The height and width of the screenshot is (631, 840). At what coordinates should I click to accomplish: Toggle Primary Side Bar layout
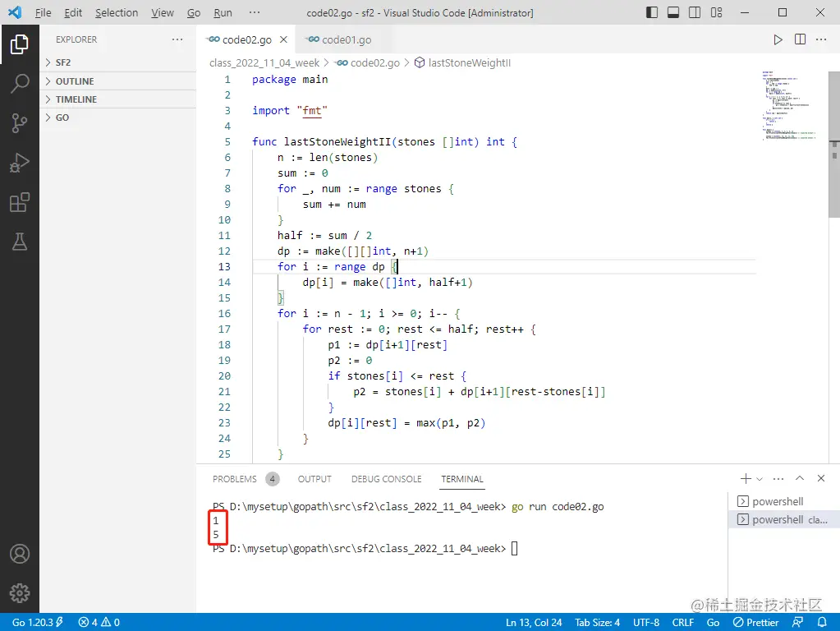tap(652, 12)
